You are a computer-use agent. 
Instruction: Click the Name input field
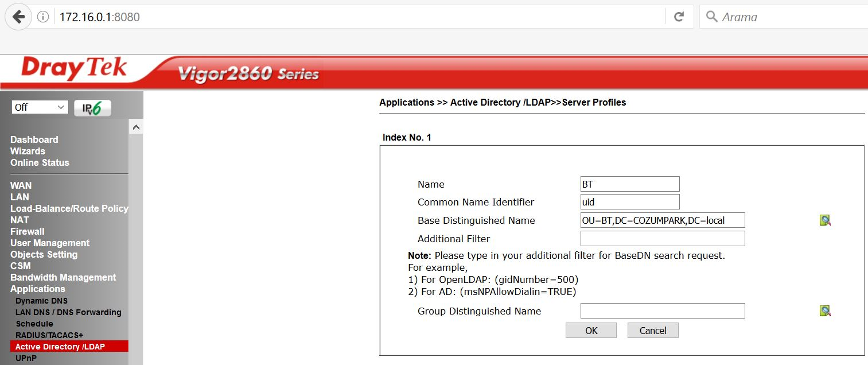click(x=629, y=184)
